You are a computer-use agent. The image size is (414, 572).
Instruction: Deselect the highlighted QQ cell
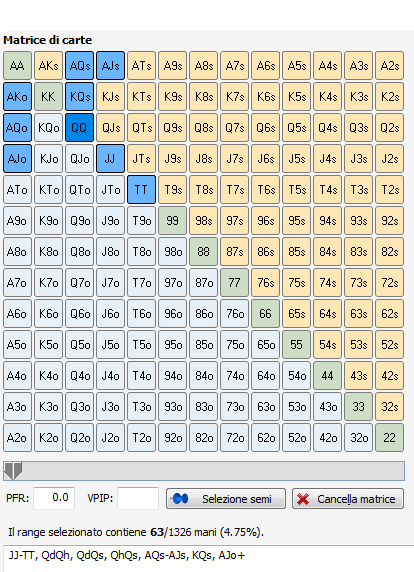pos(80,128)
